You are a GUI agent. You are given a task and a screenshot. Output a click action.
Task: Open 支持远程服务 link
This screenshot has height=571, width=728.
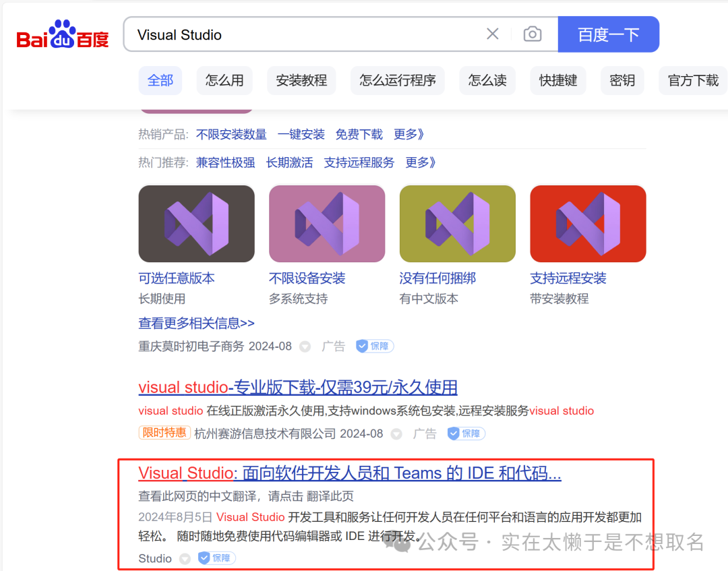359,162
